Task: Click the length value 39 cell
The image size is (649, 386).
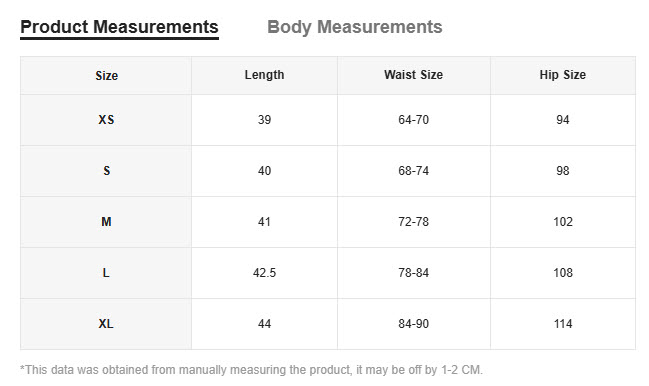Action: (264, 120)
